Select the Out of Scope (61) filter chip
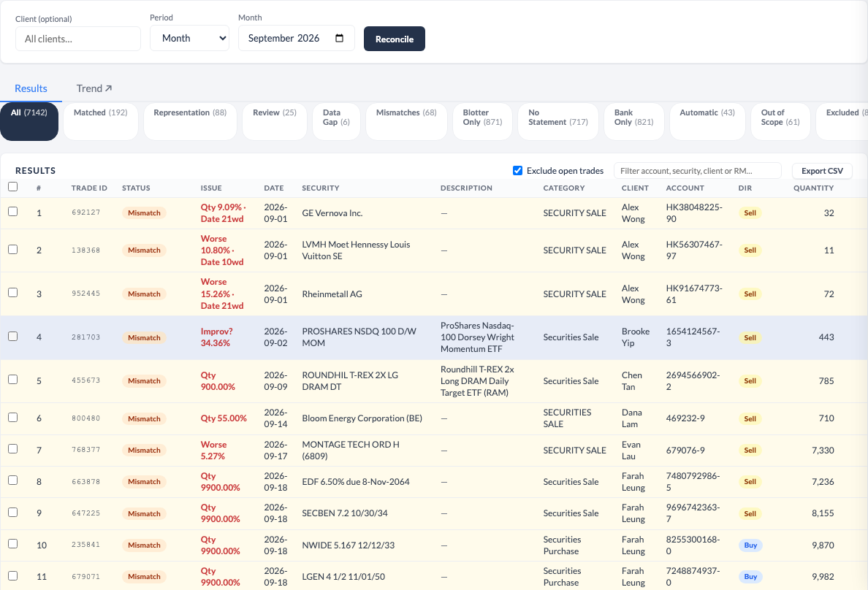Screen dimensions: 868x590 [780, 121]
